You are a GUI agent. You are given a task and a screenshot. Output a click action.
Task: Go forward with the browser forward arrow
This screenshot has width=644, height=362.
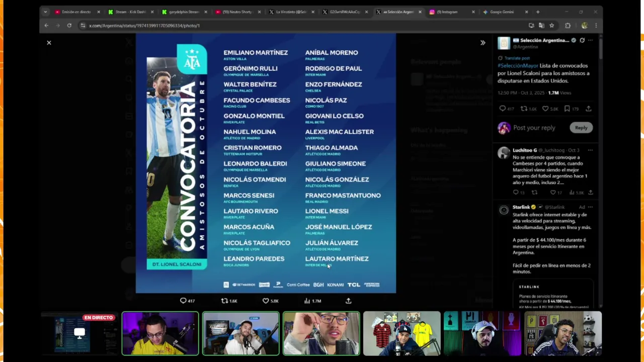click(x=57, y=25)
